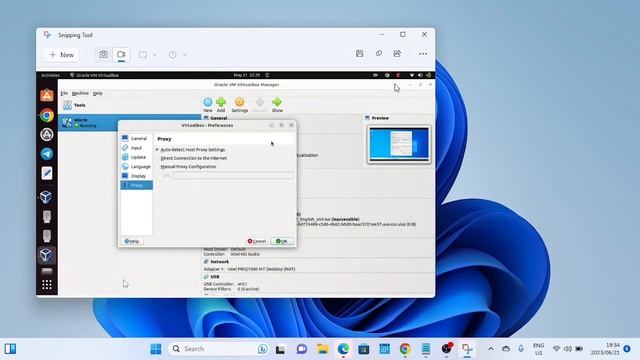
Task: Open the ENG US language switcher
Action: tap(538, 349)
